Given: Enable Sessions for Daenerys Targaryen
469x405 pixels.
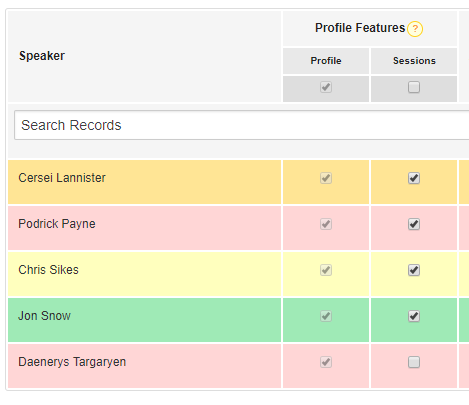Looking at the screenshot, I should click(x=414, y=362).
